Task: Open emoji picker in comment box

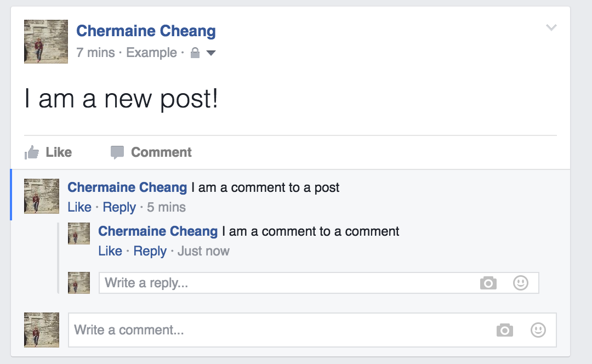Action: pyautogui.click(x=538, y=330)
